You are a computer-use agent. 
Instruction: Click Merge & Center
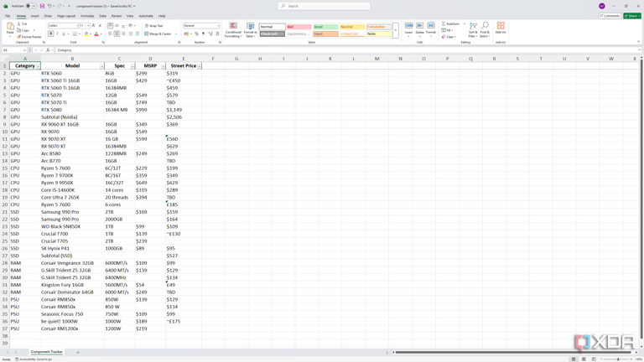(158, 34)
